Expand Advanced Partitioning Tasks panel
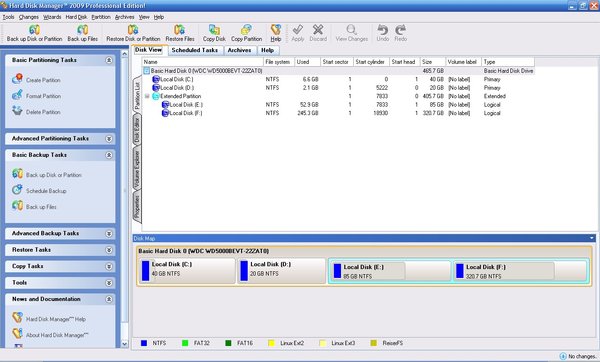Viewport: 600px width, 362px height. [x=109, y=139]
